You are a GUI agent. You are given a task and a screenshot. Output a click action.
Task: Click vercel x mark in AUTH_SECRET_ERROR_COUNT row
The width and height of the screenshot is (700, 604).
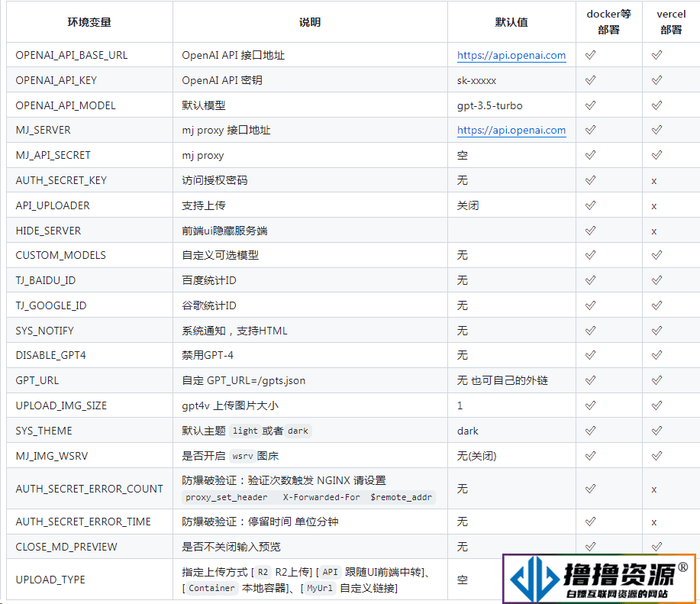[654, 489]
